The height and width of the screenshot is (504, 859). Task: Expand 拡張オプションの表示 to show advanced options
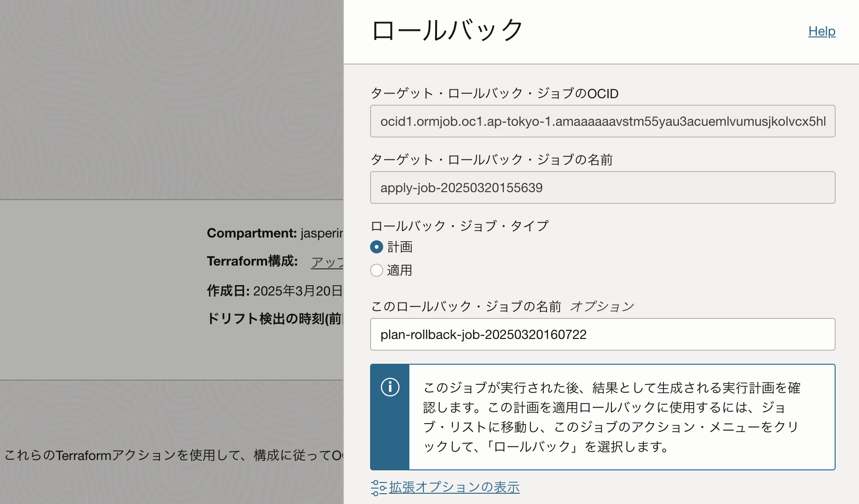point(453,487)
